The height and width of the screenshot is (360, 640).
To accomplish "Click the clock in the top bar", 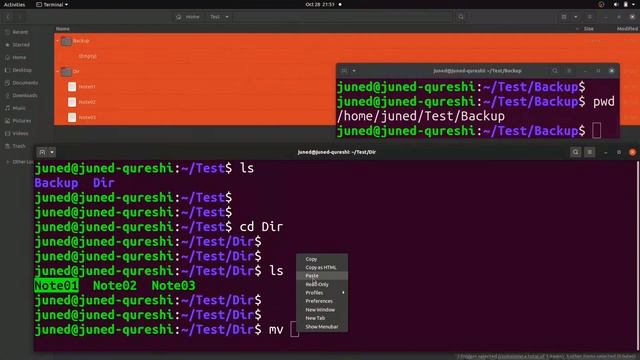I will click(x=320, y=4).
